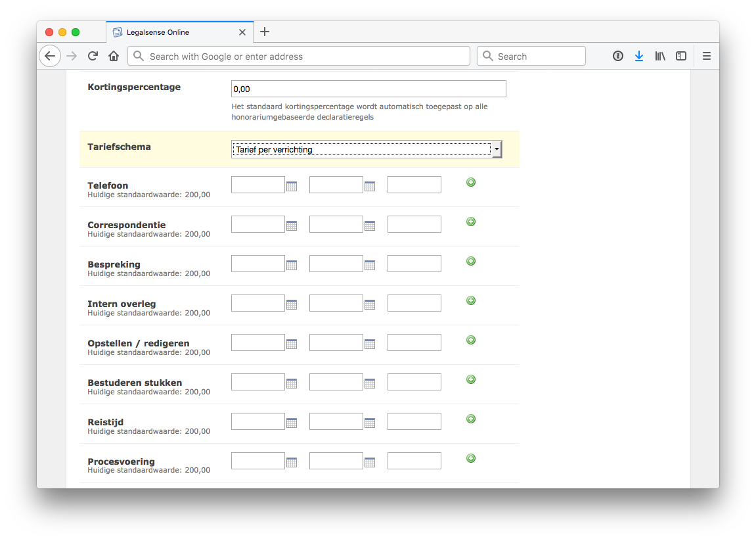
Task: Open first calendar picker in Telefoon row
Action: [292, 186]
